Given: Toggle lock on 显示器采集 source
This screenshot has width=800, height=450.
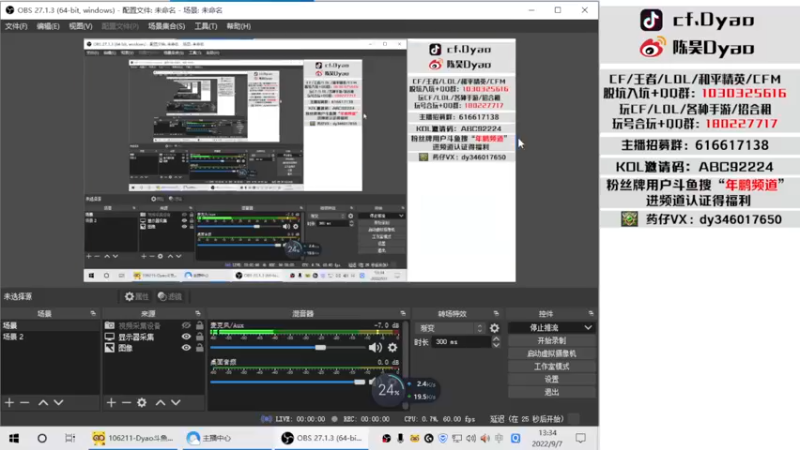Looking at the screenshot, I should 199,337.
